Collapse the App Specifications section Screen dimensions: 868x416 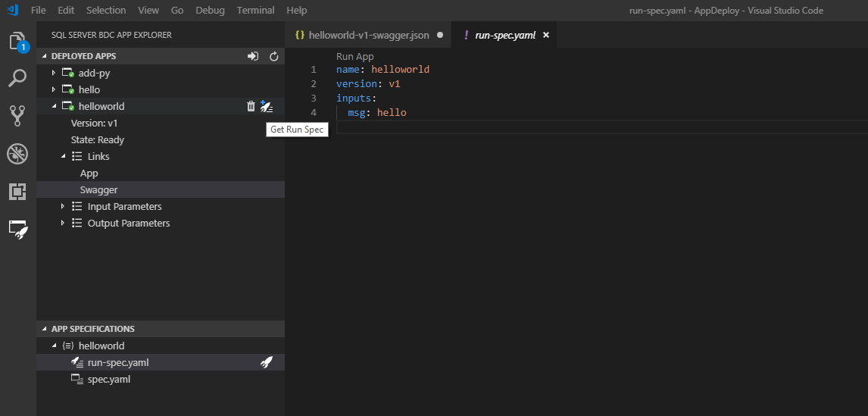(45, 328)
